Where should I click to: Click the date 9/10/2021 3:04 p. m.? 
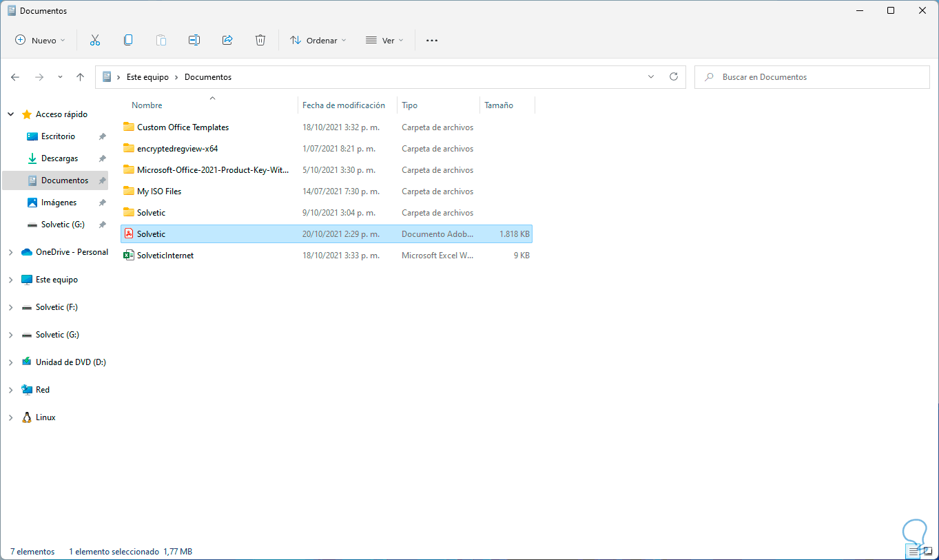coord(339,213)
